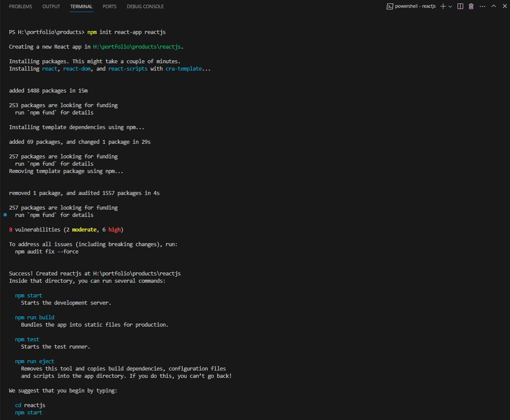Click the H:\portfolio\products\reactjs green path
The width and height of the screenshot is (510, 420).
137,46
